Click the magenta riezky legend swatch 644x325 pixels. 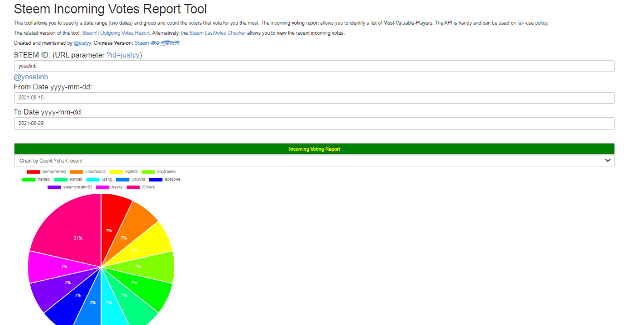pyautogui.click(x=103, y=188)
